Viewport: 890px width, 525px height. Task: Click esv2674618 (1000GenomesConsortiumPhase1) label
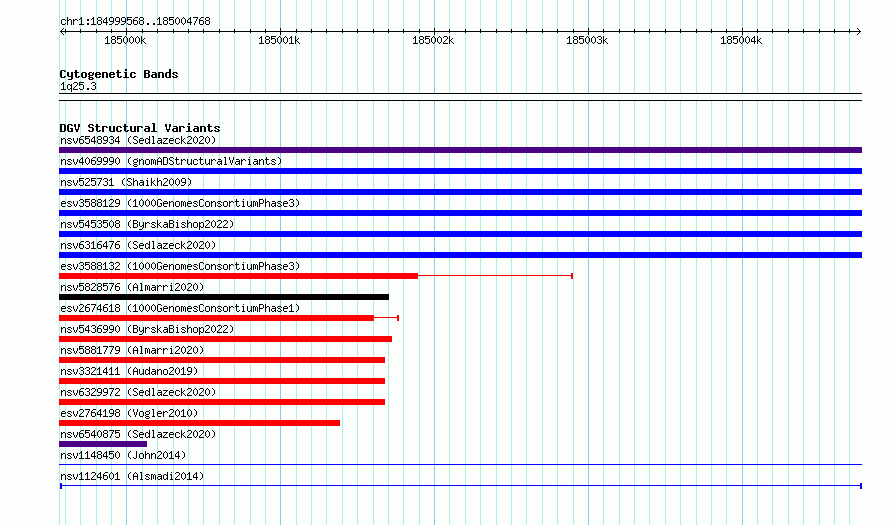click(x=180, y=308)
